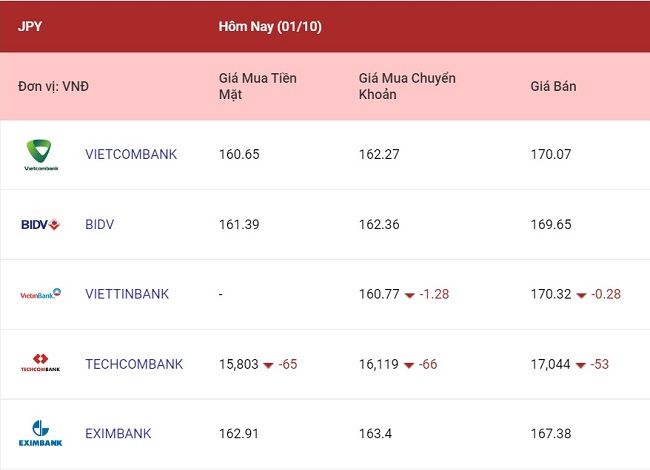Click the Giá Mua Chuyển Khoản header
Image resolution: width=650 pixels, height=470 pixels.
[407, 86]
